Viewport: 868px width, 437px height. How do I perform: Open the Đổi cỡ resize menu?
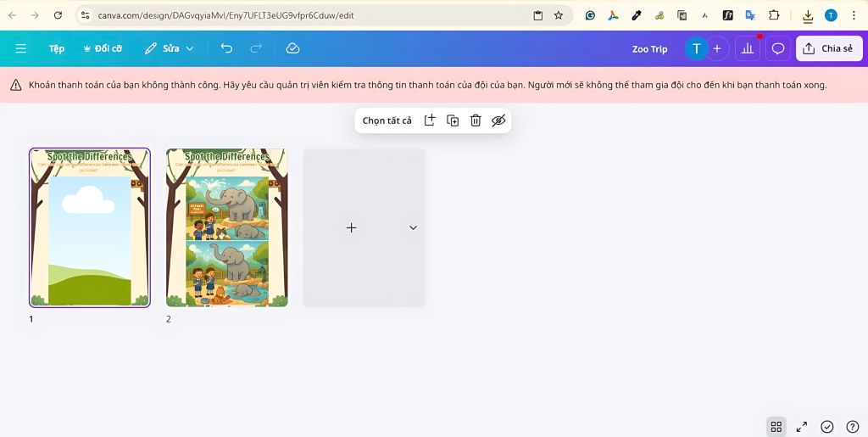point(103,48)
